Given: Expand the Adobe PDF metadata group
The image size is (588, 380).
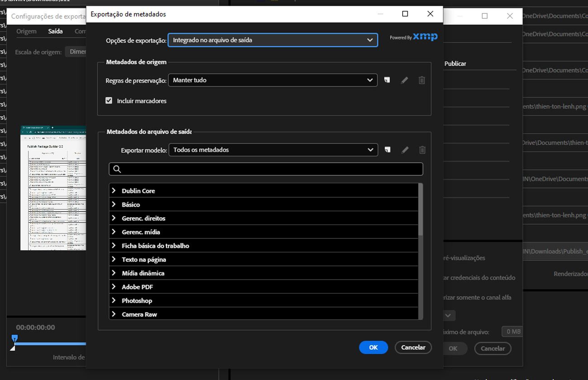Looking at the screenshot, I should (114, 287).
